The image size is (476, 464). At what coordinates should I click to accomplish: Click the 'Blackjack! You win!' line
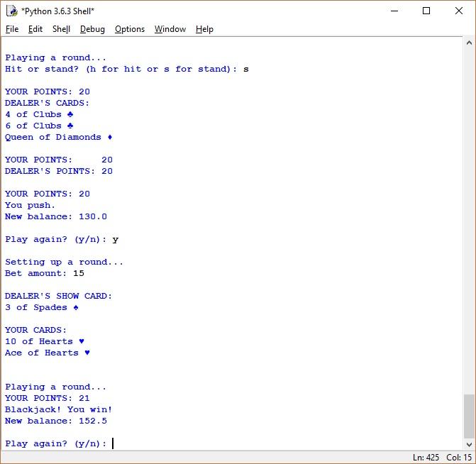(x=58, y=409)
